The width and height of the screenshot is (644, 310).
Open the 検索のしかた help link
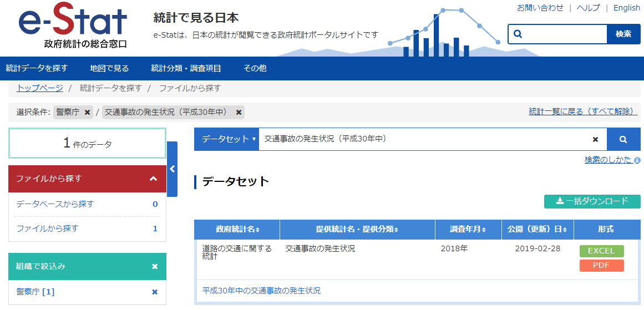[608, 160]
